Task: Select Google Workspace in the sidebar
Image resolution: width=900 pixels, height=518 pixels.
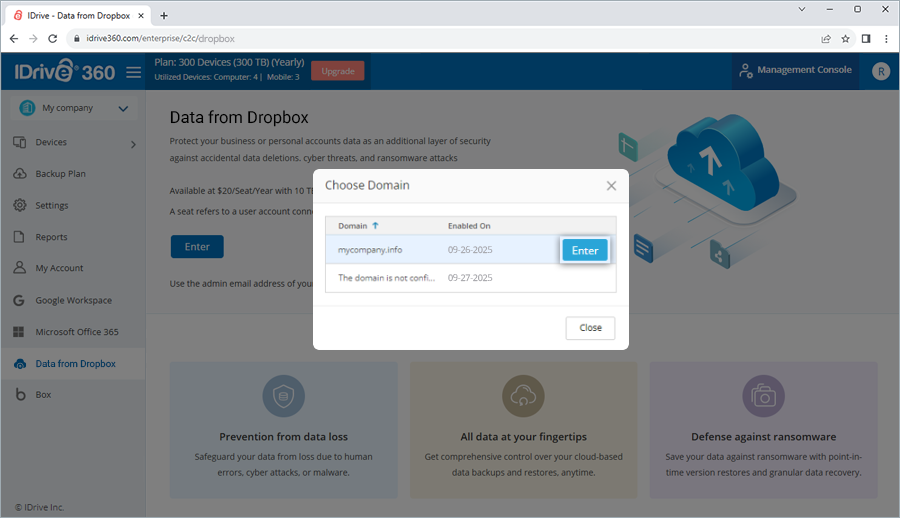Action: (73, 300)
